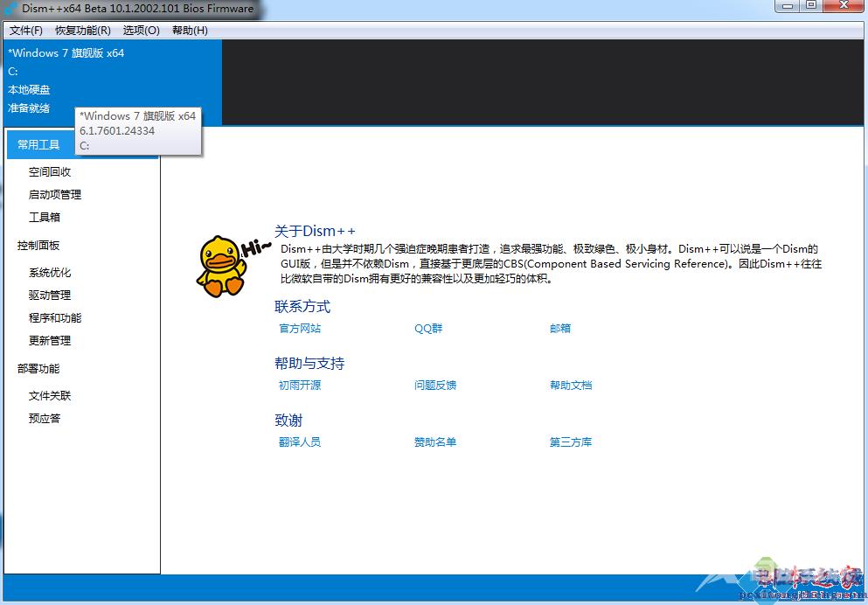Switch to the 常用工具 tab
The image size is (868, 605).
coord(39,144)
